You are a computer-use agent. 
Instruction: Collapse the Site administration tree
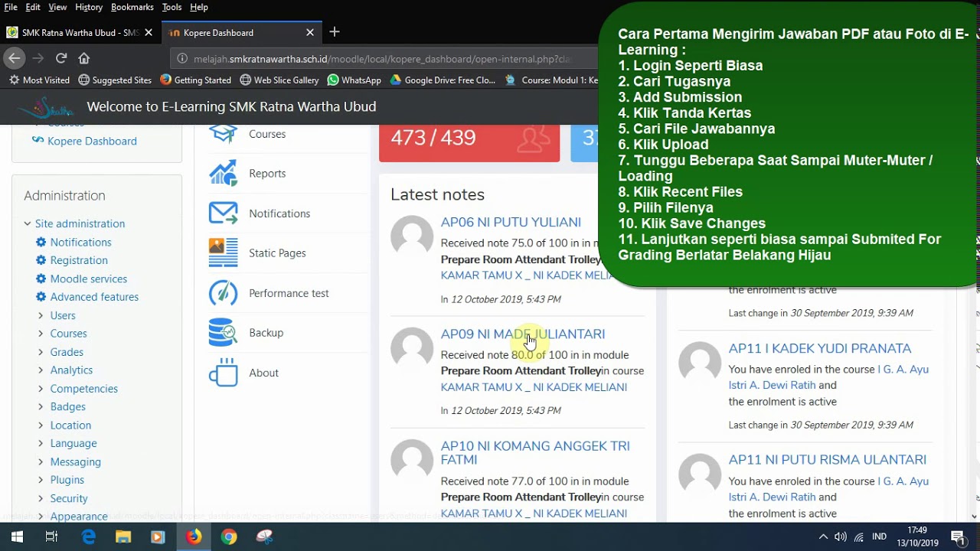click(28, 223)
